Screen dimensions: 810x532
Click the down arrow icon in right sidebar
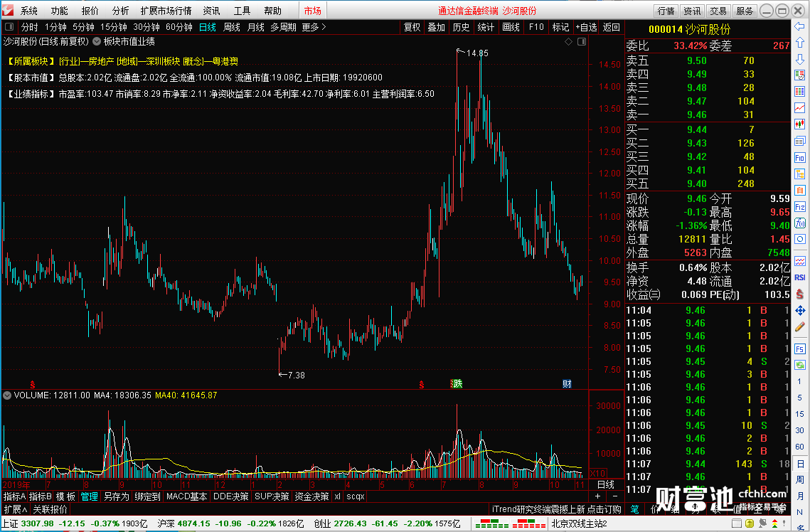pyautogui.click(x=799, y=60)
